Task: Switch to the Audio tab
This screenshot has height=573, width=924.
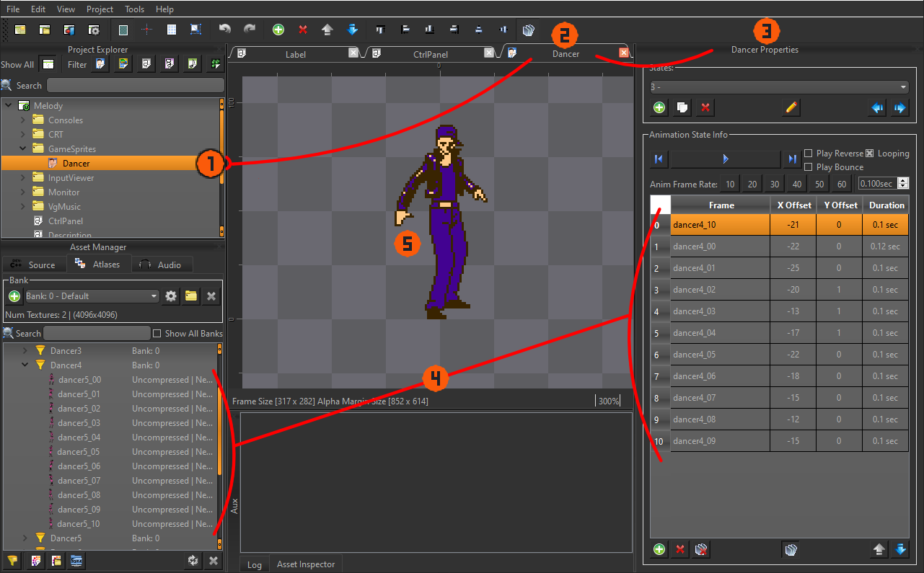Action: pos(161,265)
